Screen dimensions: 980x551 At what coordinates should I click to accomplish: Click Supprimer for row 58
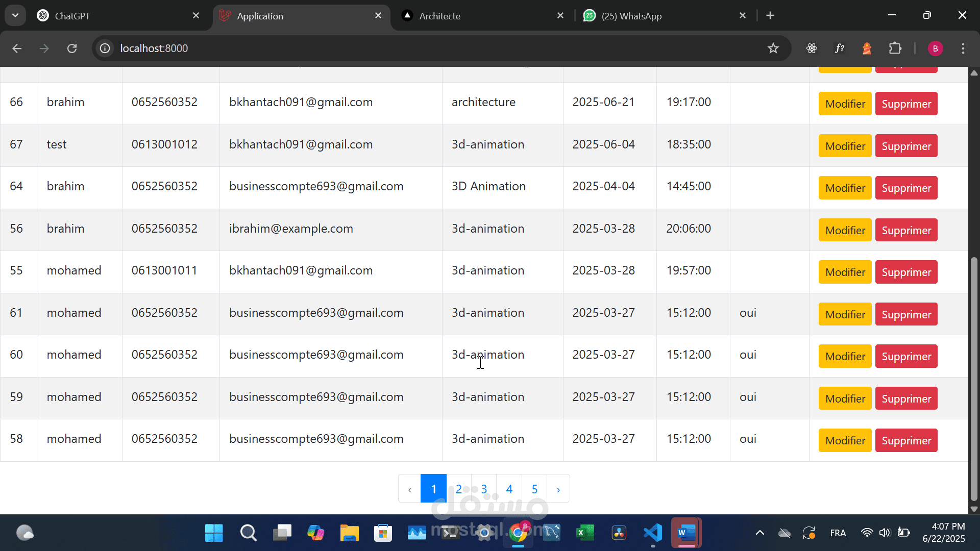click(906, 440)
